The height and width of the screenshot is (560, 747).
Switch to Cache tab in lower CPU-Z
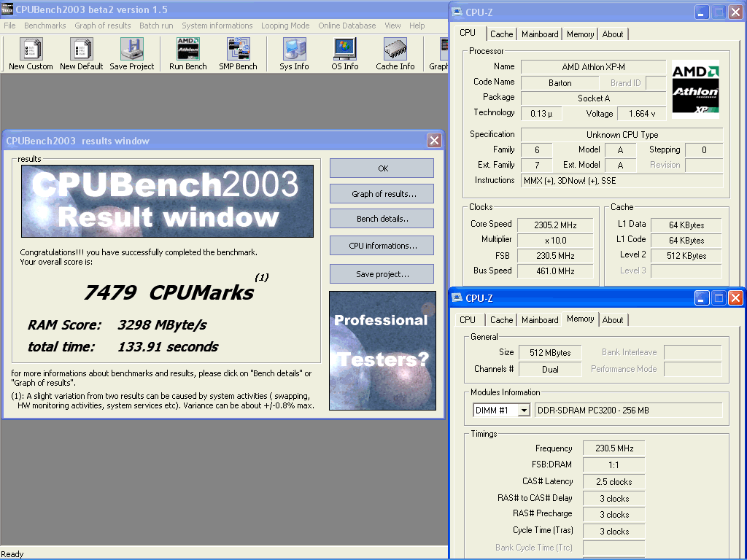click(x=502, y=320)
